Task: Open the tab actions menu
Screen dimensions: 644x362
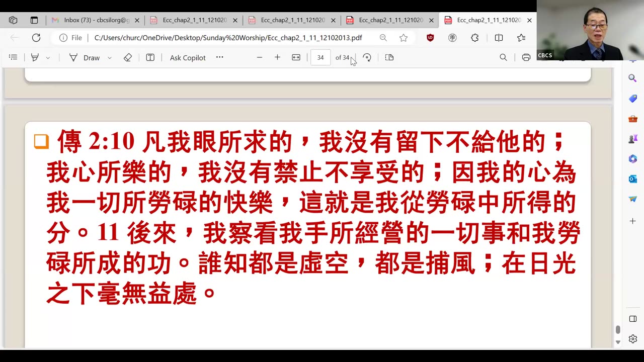Action: click(34, 20)
